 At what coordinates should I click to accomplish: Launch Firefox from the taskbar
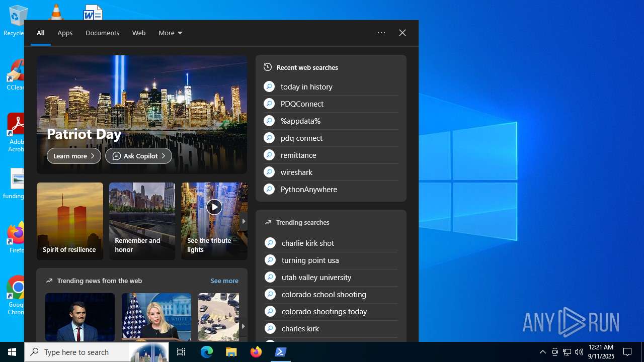click(256, 352)
